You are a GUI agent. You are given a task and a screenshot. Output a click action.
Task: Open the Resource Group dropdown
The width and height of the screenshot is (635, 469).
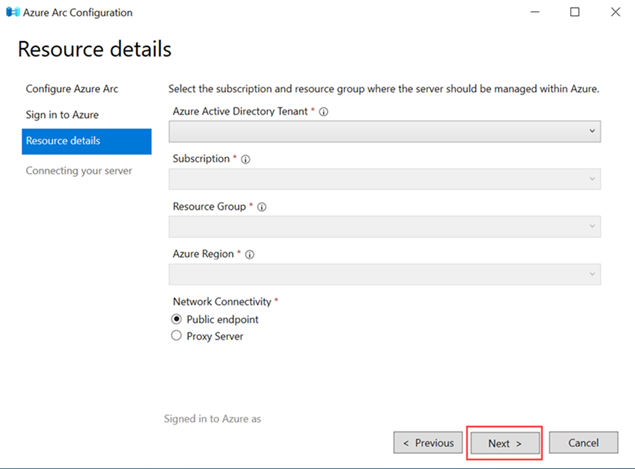point(384,227)
